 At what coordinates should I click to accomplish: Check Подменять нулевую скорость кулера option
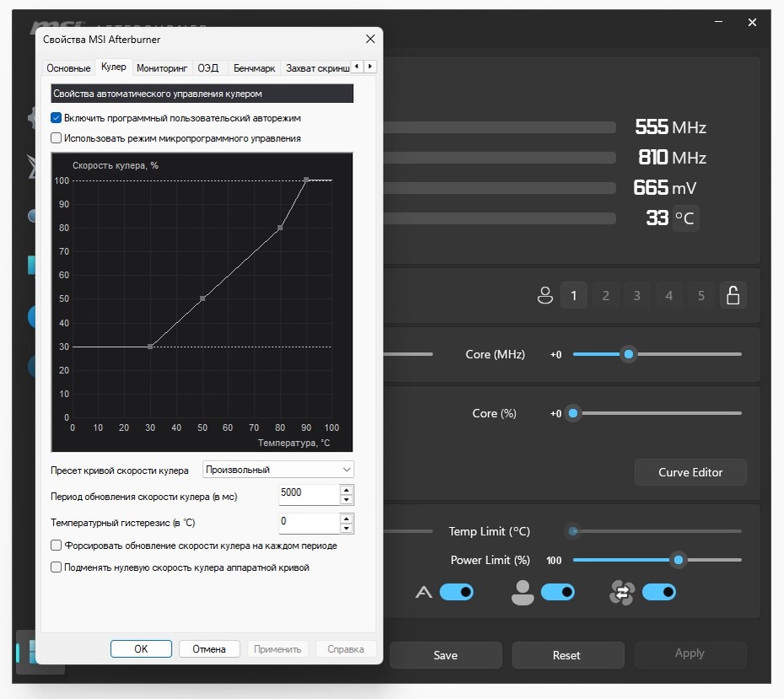56,567
